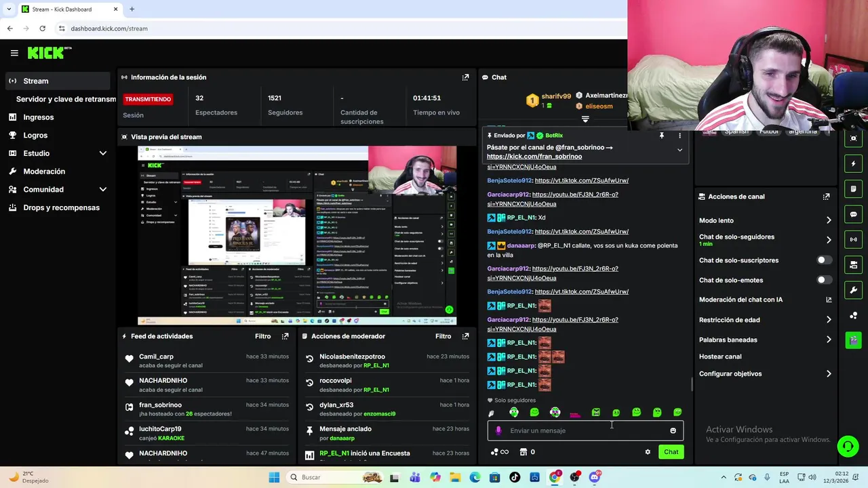Click the document icon in the right sidebar
Screen dimensions: 868x488
[x=853, y=188]
